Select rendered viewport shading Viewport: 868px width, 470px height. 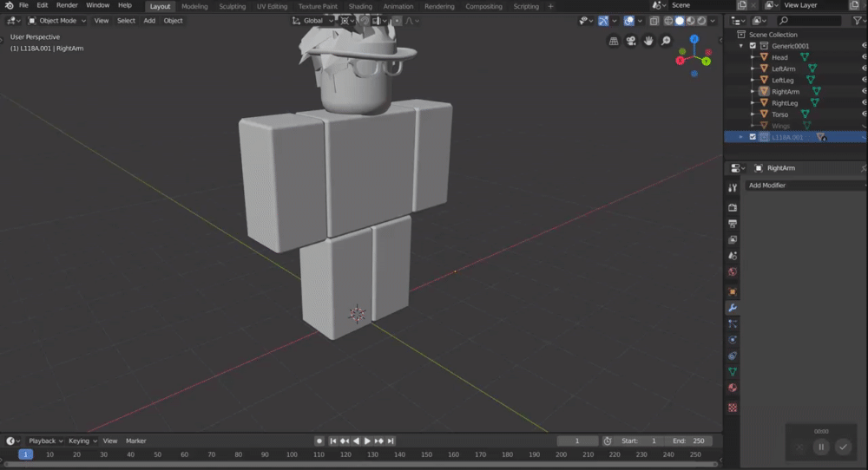[701, 21]
